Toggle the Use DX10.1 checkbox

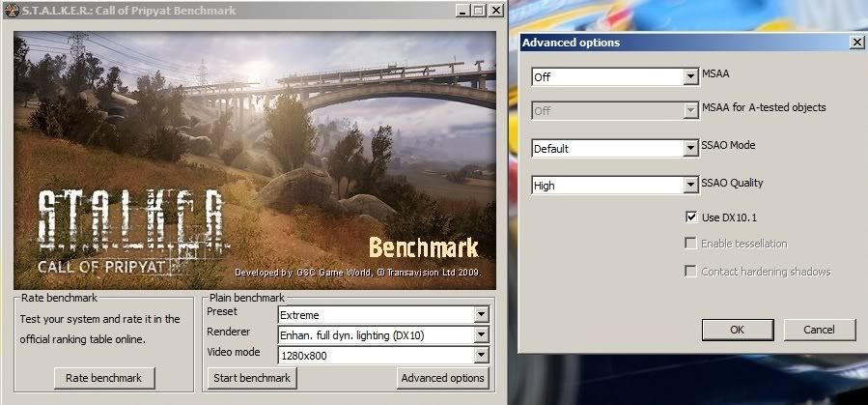pyautogui.click(x=691, y=217)
